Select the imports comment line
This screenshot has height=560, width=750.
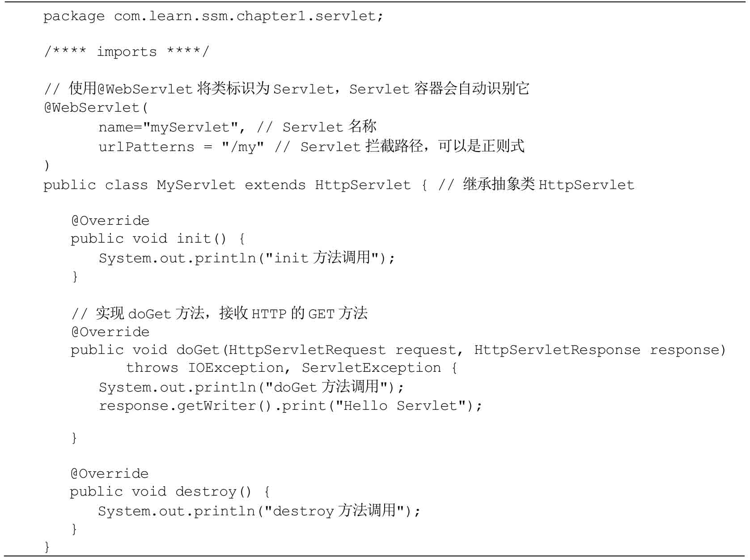tap(126, 52)
